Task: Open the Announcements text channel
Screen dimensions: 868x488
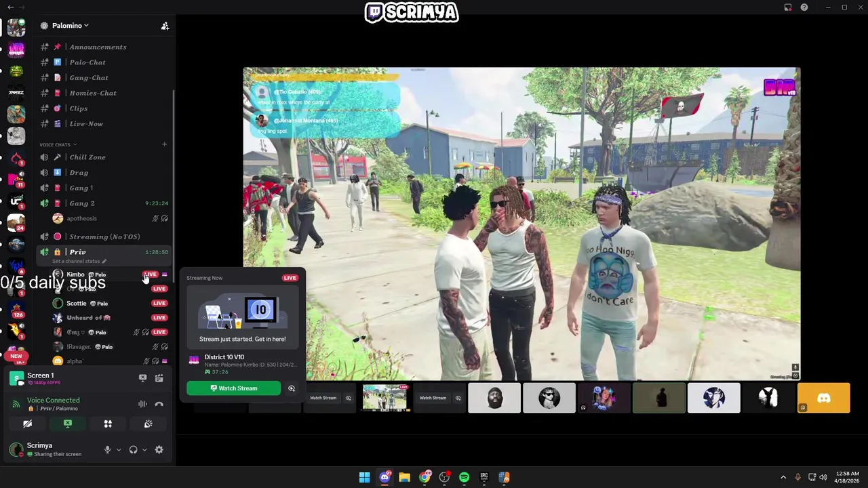Action: tap(103, 47)
